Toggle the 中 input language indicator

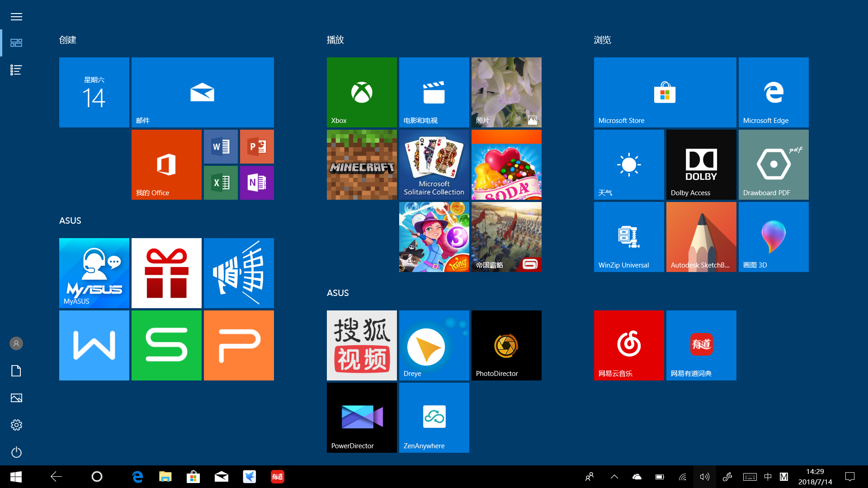pos(768,477)
